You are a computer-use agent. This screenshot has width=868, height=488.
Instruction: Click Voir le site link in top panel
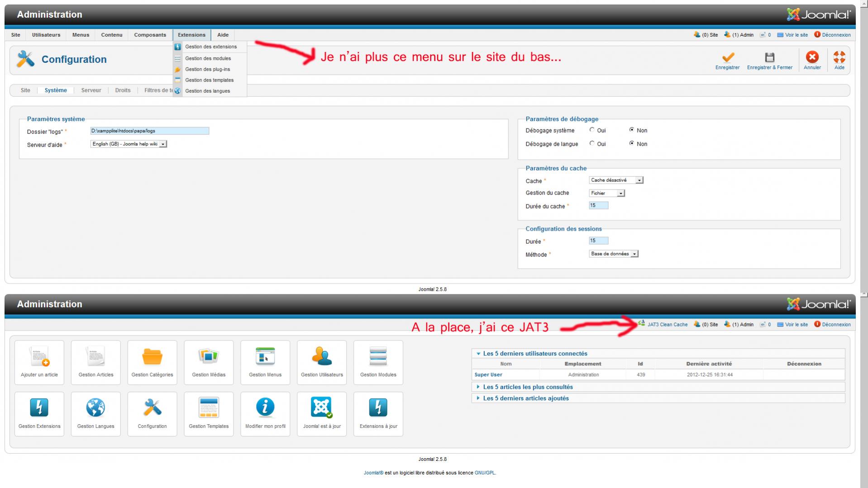click(792, 35)
